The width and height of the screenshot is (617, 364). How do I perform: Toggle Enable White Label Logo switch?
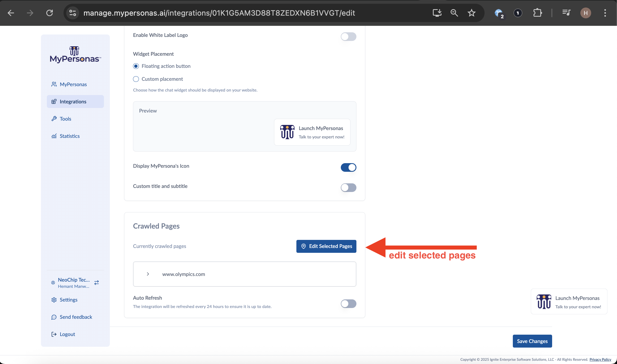pyautogui.click(x=348, y=37)
